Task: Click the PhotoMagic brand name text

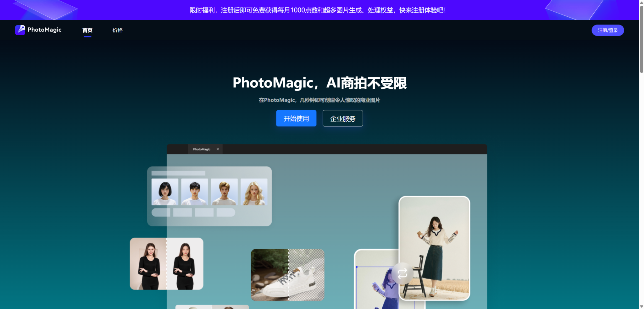Action: pyautogui.click(x=44, y=30)
